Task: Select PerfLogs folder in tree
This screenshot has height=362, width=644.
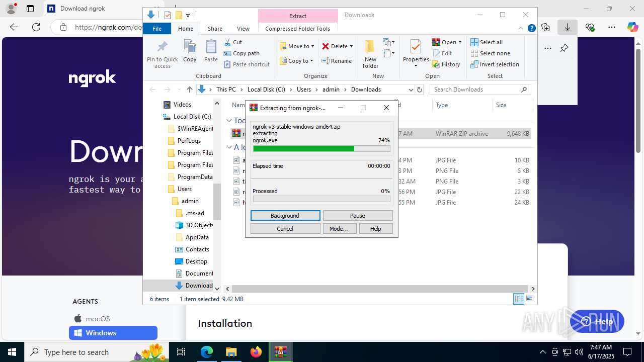Action: click(x=189, y=141)
